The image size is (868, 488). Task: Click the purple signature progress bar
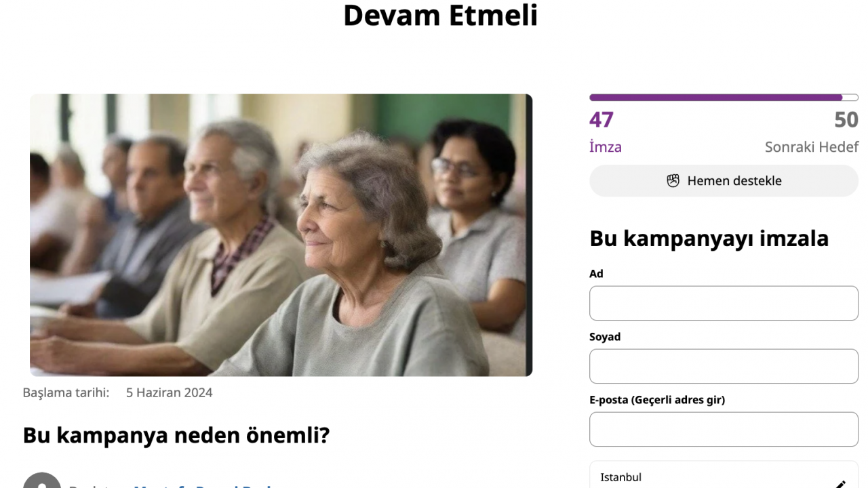pos(724,98)
